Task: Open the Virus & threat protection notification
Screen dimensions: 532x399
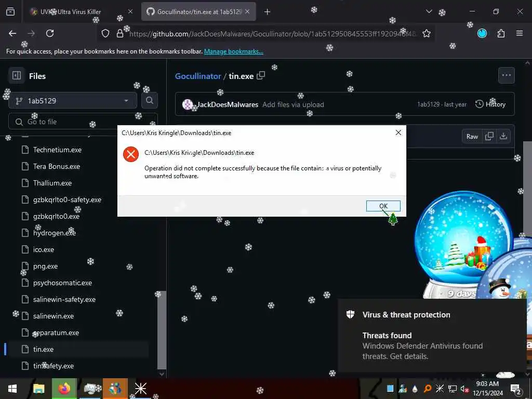Action: tap(432, 335)
